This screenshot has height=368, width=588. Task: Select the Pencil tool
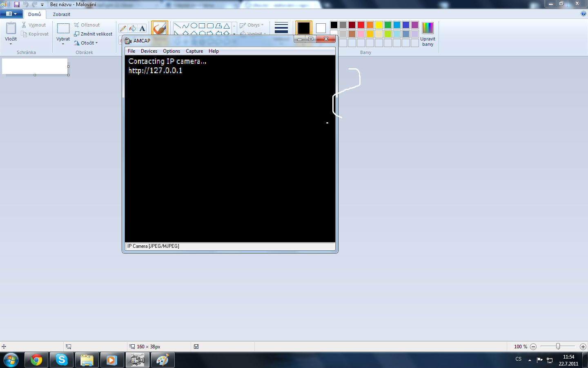click(123, 29)
